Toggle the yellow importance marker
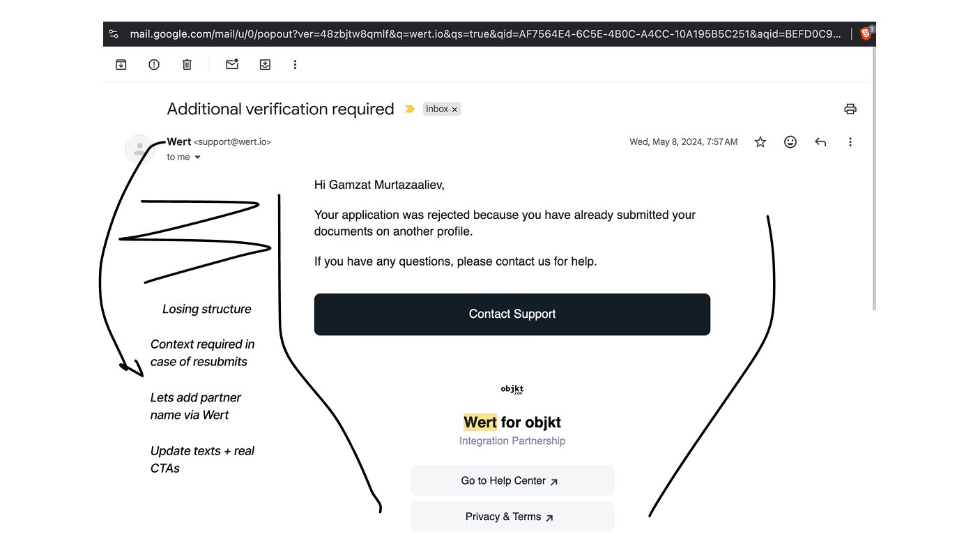 point(409,109)
